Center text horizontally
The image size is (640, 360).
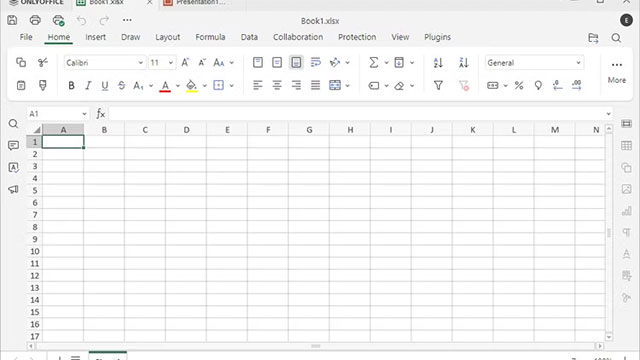pyautogui.click(x=277, y=85)
